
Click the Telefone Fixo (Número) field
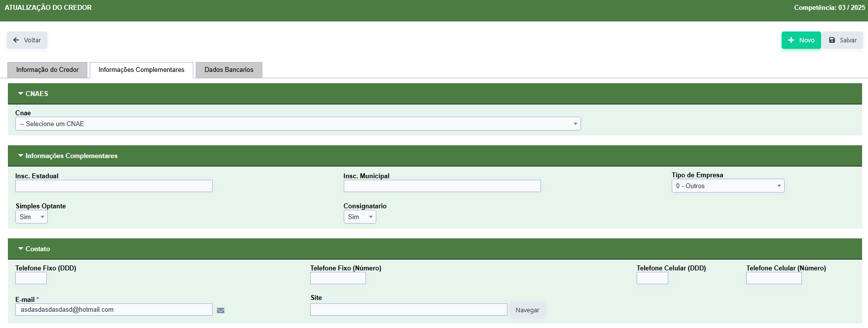click(x=338, y=278)
